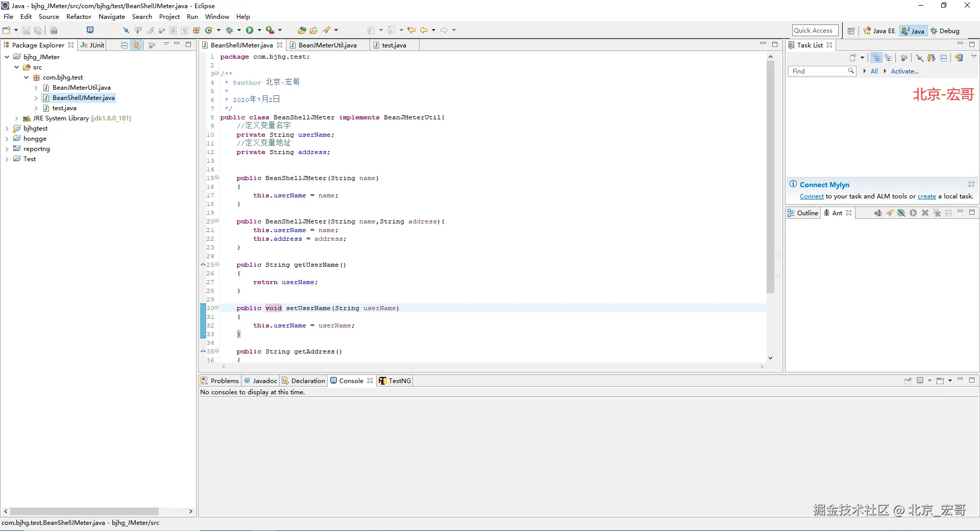Viewport: 980px width, 531px height.
Task: Toggle Link with Editor in Package Explorer
Action: 136,45
